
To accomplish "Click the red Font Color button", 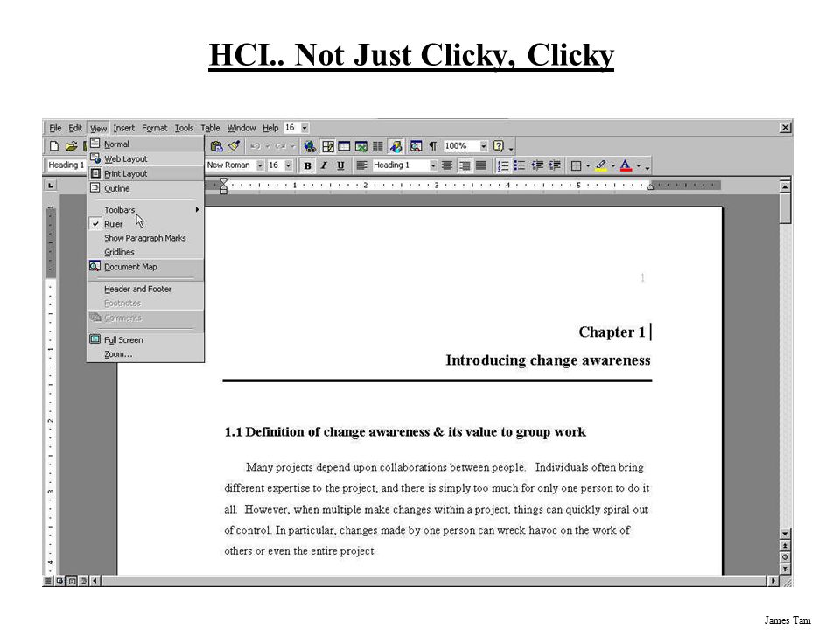I will tap(626, 165).
